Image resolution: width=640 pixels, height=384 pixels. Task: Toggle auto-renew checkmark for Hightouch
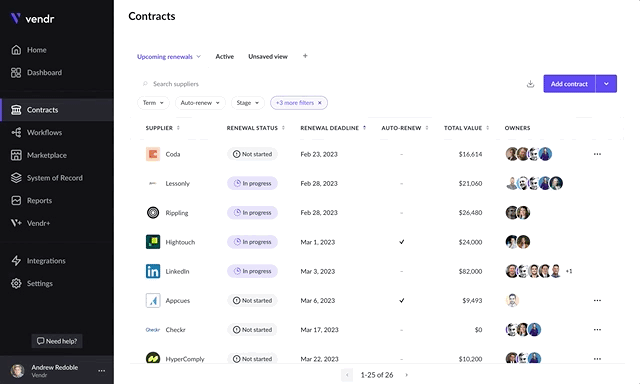point(402,242)
